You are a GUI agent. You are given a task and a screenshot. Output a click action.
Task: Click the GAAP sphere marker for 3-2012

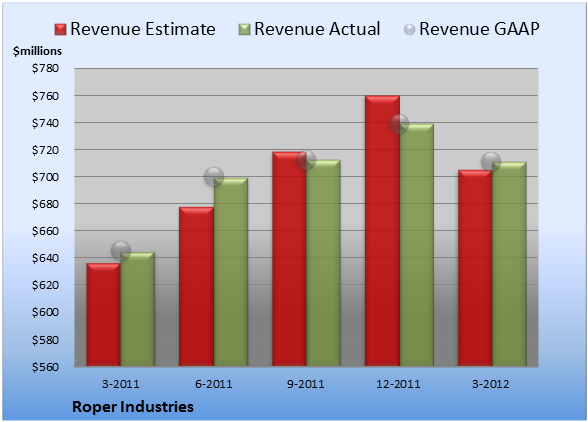pyautogui.click(x=491, y=162)
